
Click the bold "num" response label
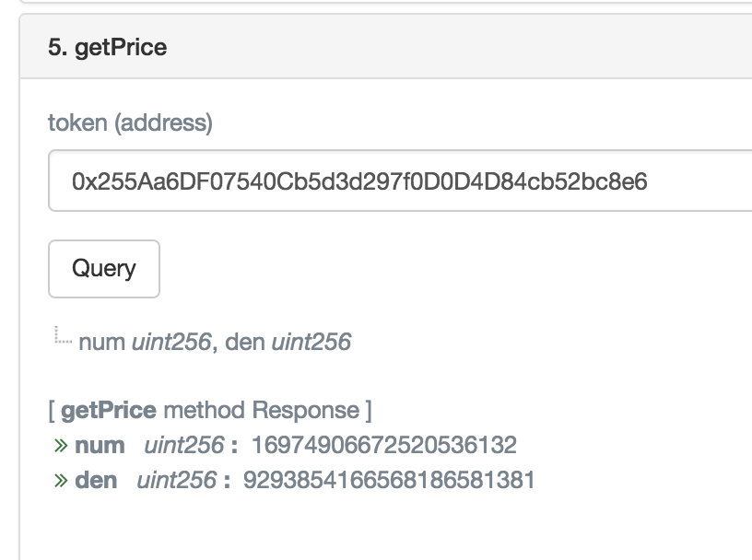(x=100, y=446)
